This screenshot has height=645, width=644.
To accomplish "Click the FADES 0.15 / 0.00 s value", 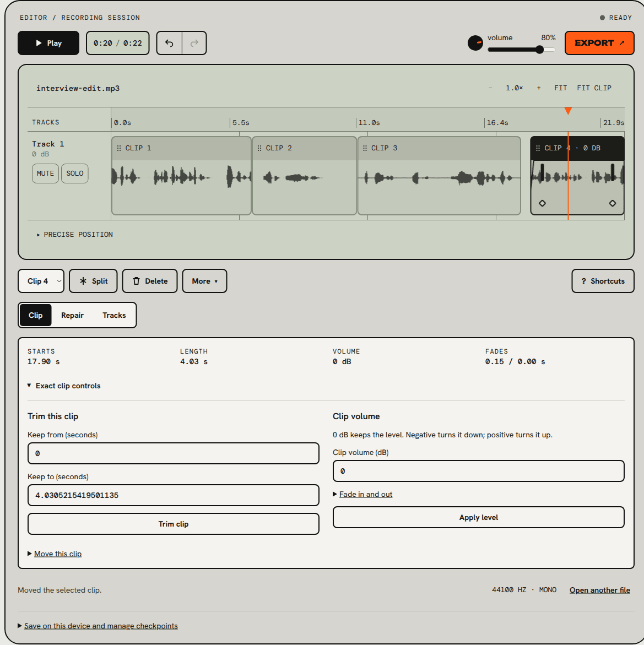I will pos(515,361).
